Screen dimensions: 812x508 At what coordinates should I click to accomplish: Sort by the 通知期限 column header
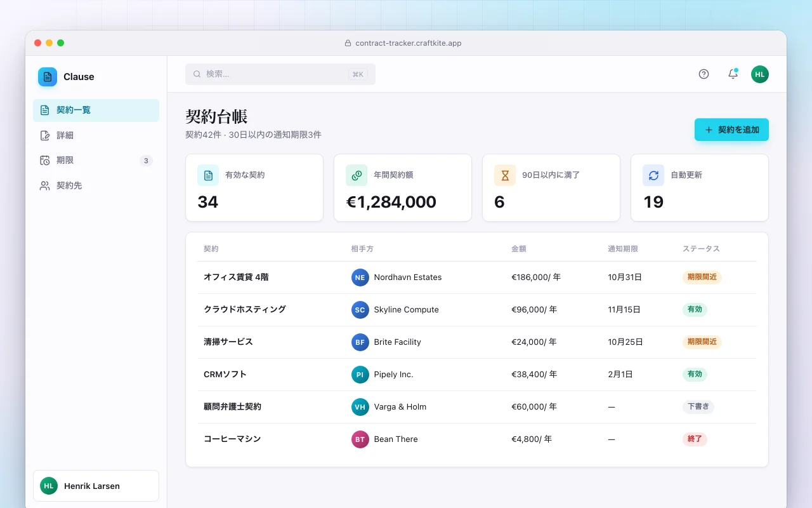tap(623, 249)
